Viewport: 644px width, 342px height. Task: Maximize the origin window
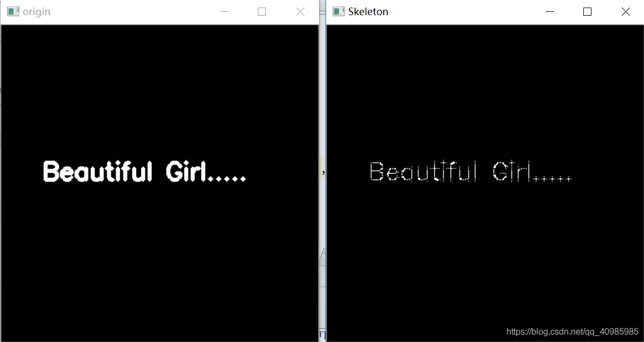click(x=262, y=11)
